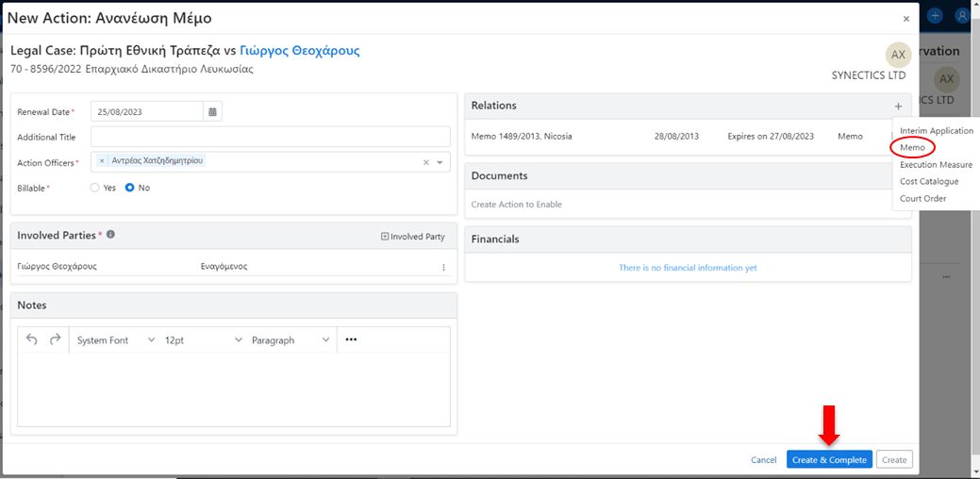Set Billable to No
The height and width of the screenshot is (479, 980).
(130, 188)
